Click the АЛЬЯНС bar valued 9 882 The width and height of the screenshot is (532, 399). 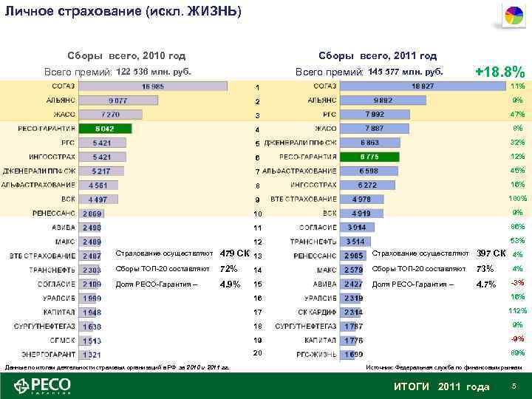point(383,100)
